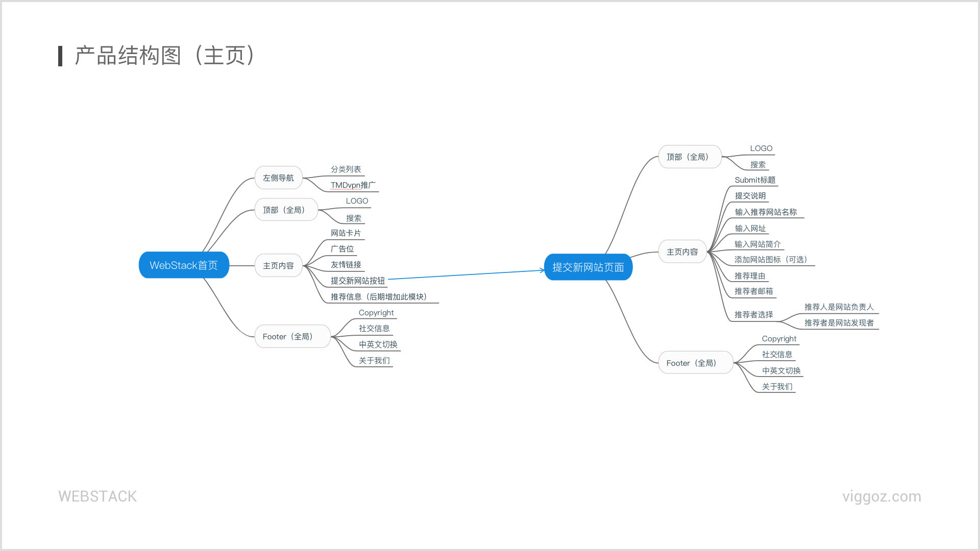Screen dimensions: 980x551
Task: Click the 推荐理由 leaf node
Action: pyautogui.click(x=750, y=276)
